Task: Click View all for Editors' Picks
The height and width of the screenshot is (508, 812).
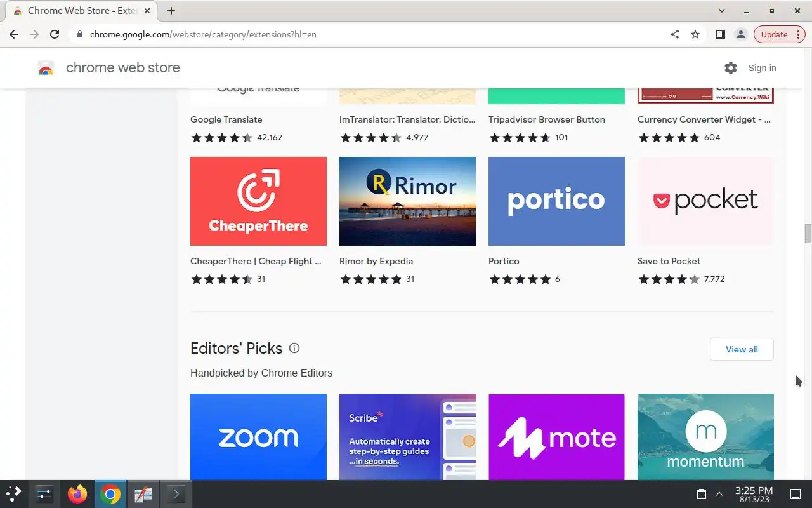Action: tap(742, 349)
